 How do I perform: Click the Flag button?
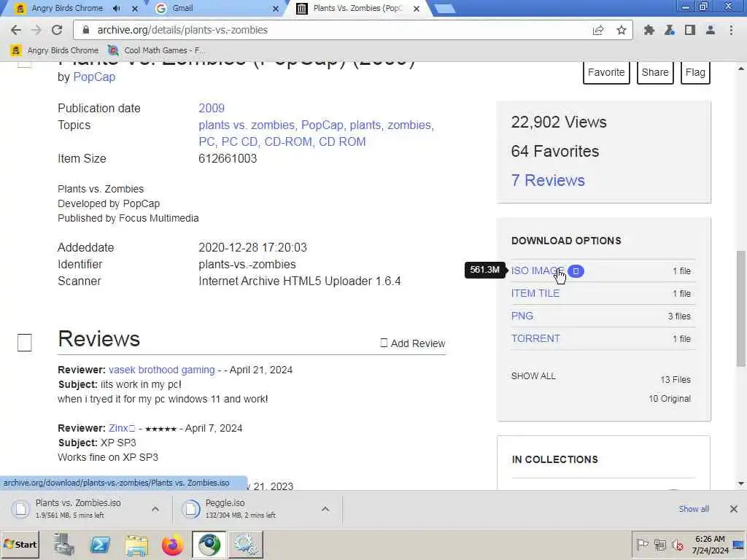point(695,72)
